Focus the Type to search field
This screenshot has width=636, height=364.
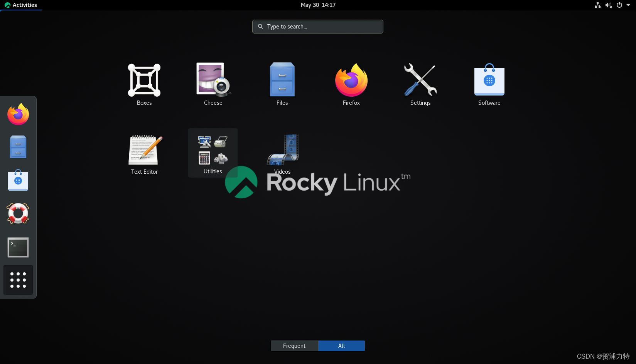click(x=318, y=27)
